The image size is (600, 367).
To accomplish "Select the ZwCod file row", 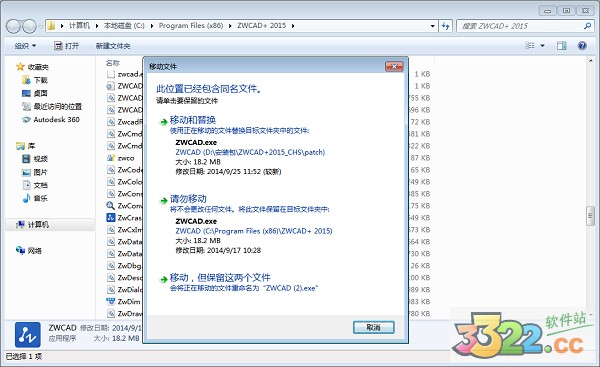I will 124,170.
